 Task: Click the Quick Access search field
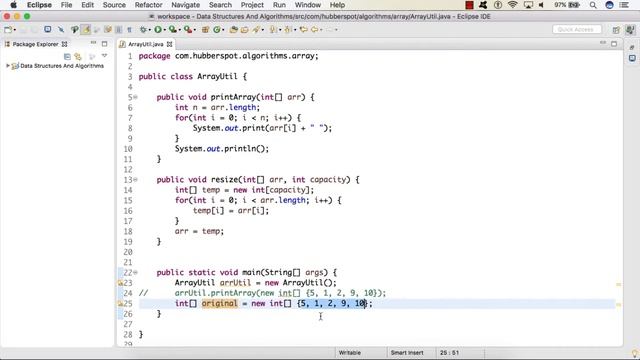coord(577,29)
